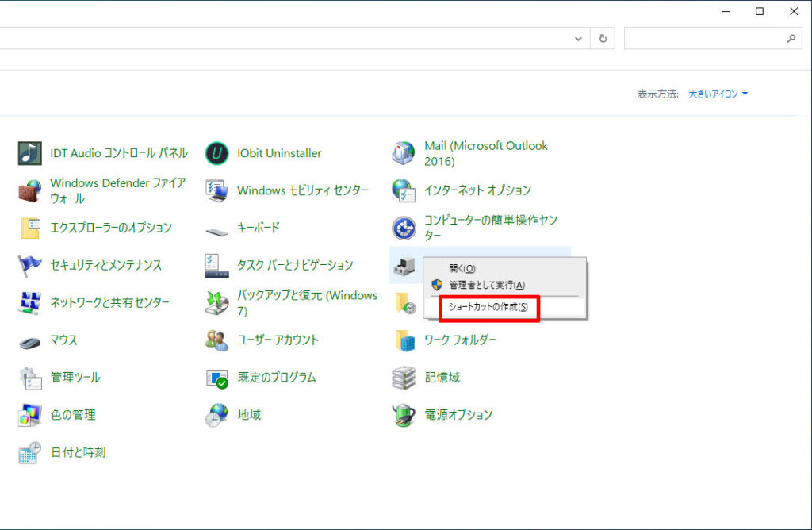Select 管理者として実行(A) in the context menu
This screenshot has width=812, height=530.
(487, 285)
